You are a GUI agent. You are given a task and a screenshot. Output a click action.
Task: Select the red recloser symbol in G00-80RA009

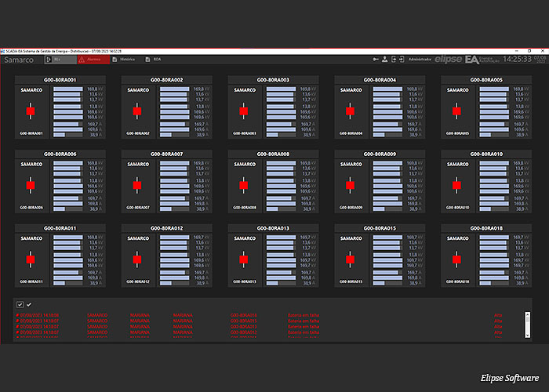(x=350, y=186)
